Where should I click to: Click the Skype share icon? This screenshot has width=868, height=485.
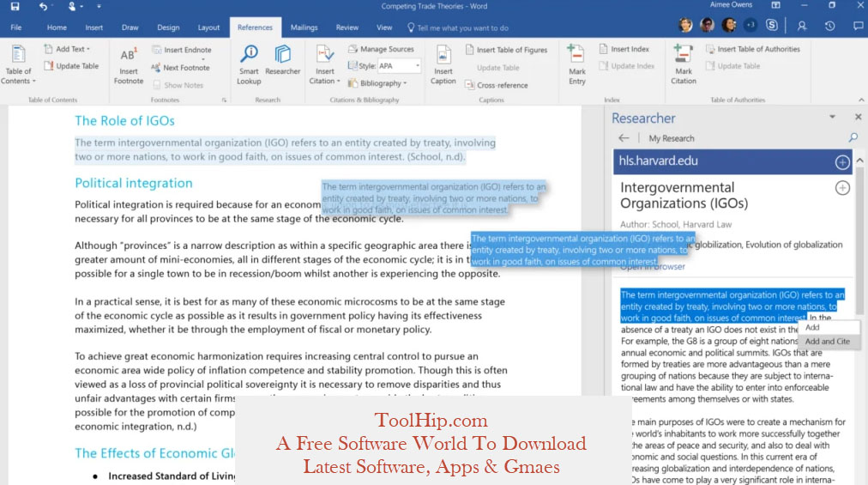(772, 26)
